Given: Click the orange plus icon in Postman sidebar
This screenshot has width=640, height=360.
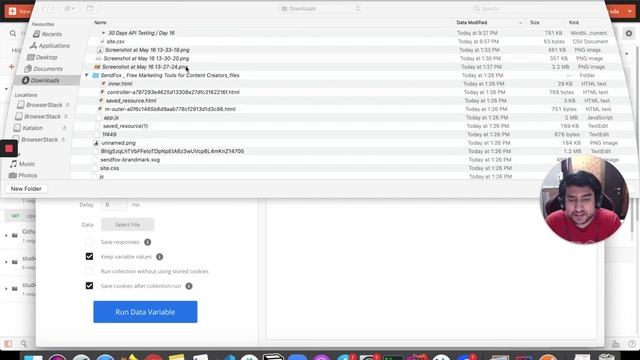Looking at the screenshot, I should coord(11,67).
